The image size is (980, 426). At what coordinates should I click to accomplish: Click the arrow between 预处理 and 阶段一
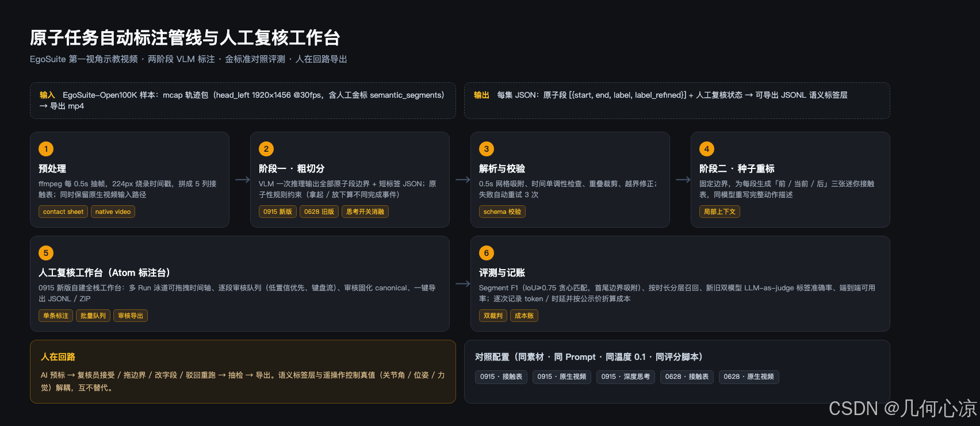click(243, 180)
